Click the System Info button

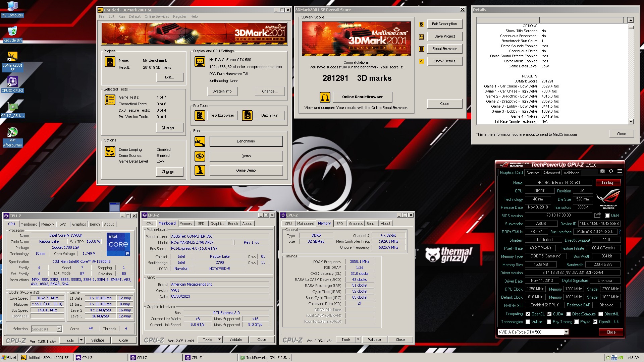click(222, 91)
